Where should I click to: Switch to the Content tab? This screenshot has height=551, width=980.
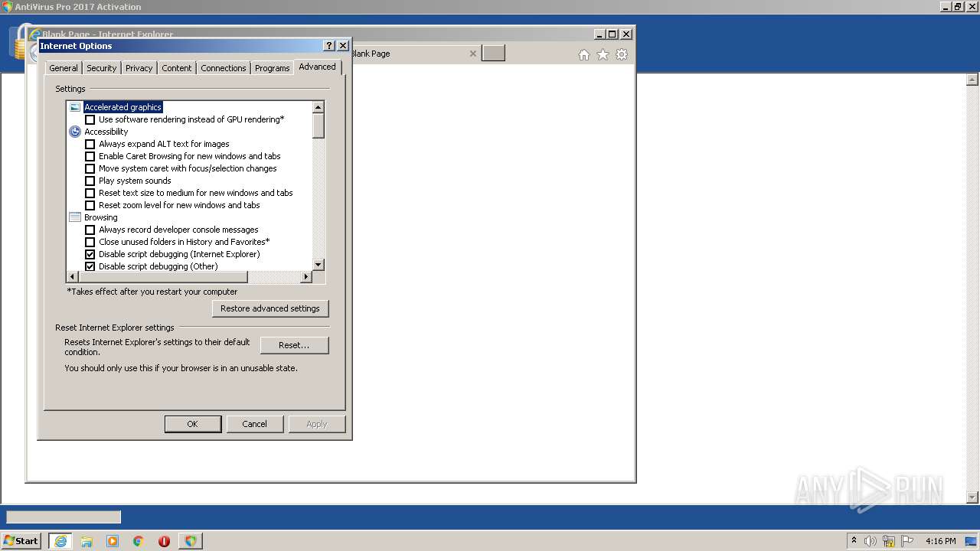(176, 68)
